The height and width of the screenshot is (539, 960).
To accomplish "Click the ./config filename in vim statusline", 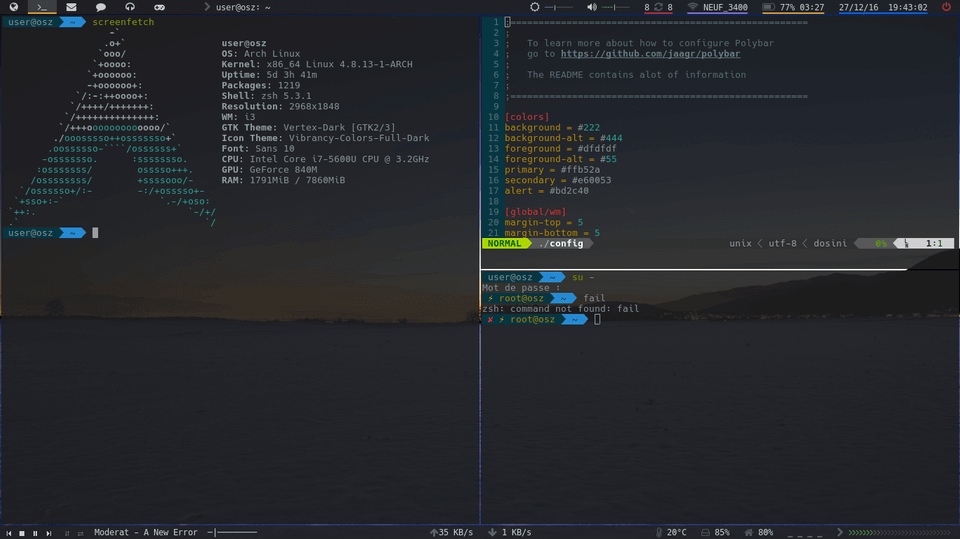I will (561, 243).
